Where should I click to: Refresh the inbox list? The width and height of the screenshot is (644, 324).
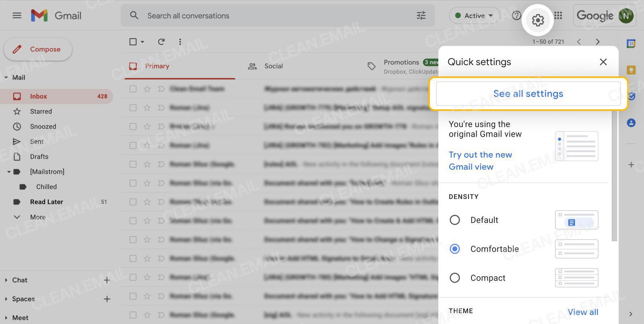[161, 42]
